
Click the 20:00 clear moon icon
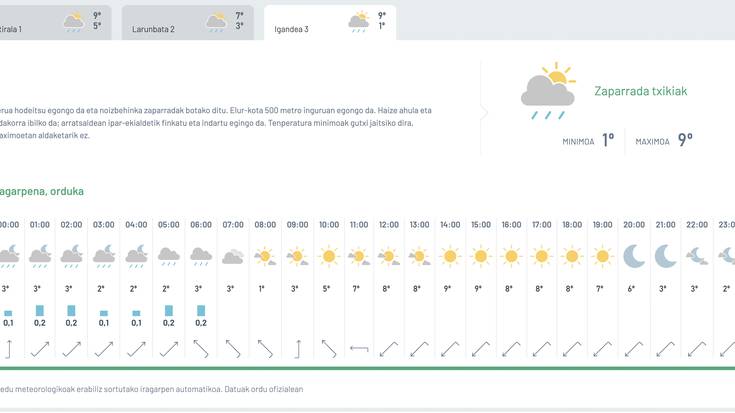[634, 256]
